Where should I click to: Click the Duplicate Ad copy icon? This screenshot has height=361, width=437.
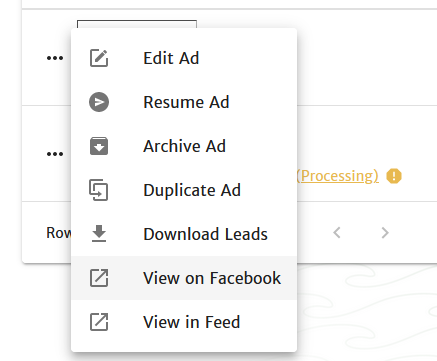99,190
